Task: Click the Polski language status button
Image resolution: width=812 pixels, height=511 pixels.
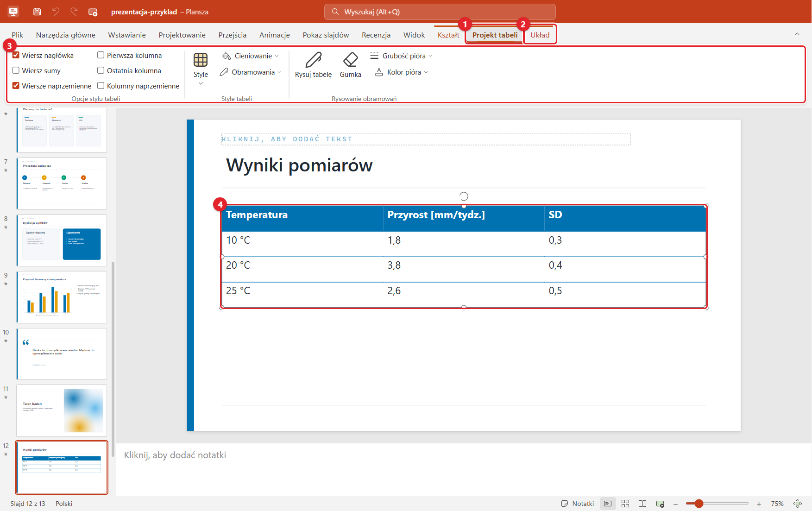Action: tap(64, 504)
